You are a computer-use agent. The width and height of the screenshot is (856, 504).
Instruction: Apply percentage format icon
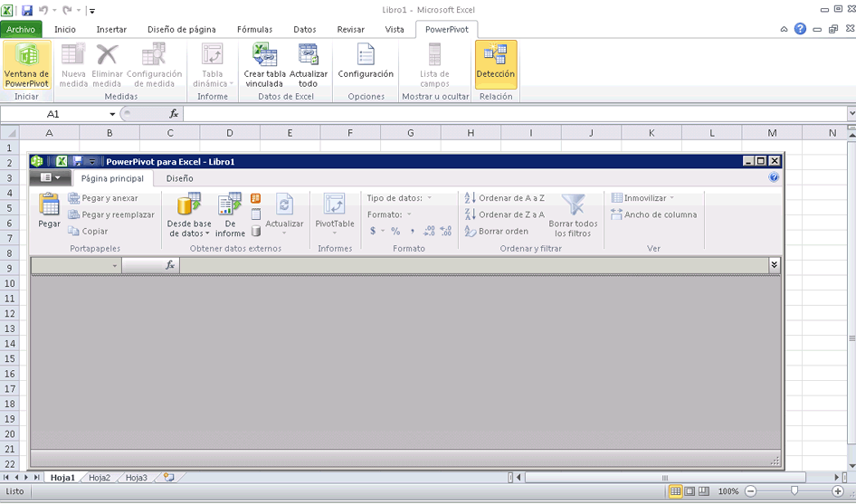395,231
